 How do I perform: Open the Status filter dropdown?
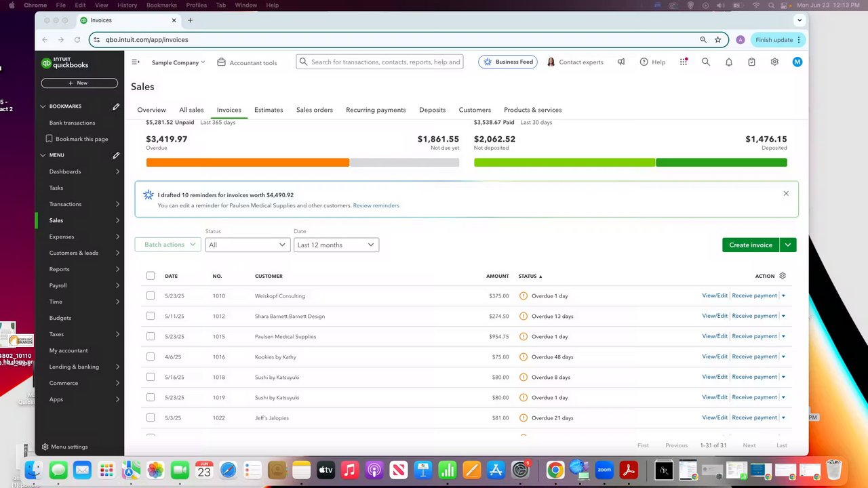[x=248, y=245]
